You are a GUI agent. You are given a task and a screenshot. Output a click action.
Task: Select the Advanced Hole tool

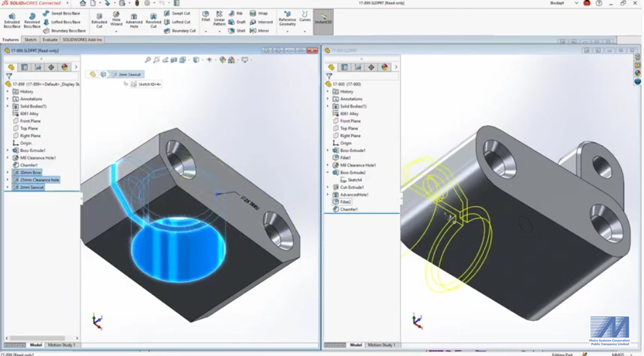tap(134, 20)
